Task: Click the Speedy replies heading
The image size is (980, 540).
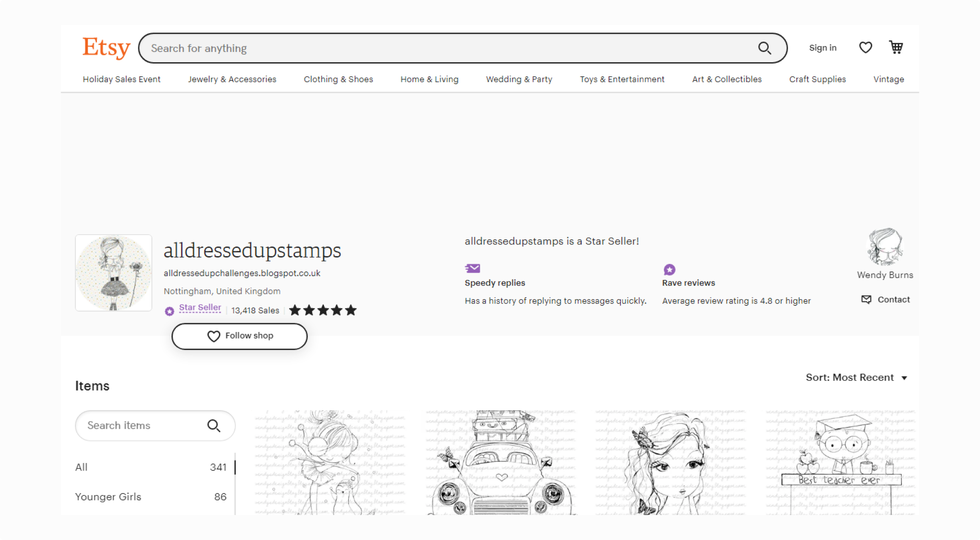Action: point(495,283)
